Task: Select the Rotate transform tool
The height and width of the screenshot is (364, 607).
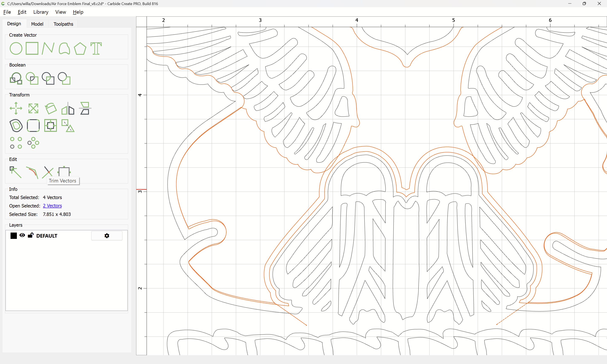Action: (x=51, y=108)
